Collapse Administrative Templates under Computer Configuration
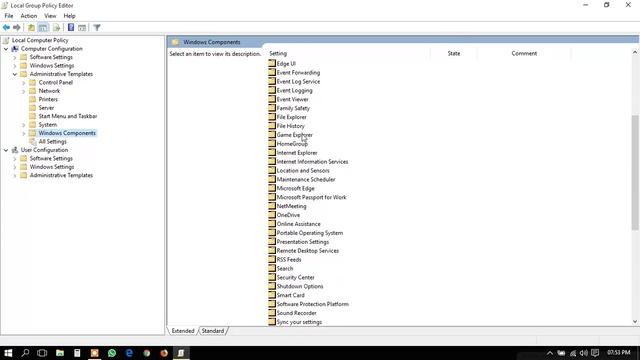 pyautogui.click(x=15, y=74)
